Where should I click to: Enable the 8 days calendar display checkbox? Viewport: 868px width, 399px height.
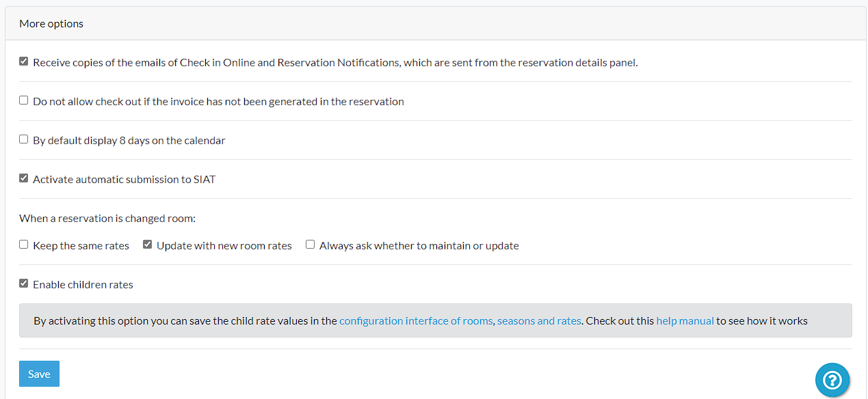tap(24, 139)
